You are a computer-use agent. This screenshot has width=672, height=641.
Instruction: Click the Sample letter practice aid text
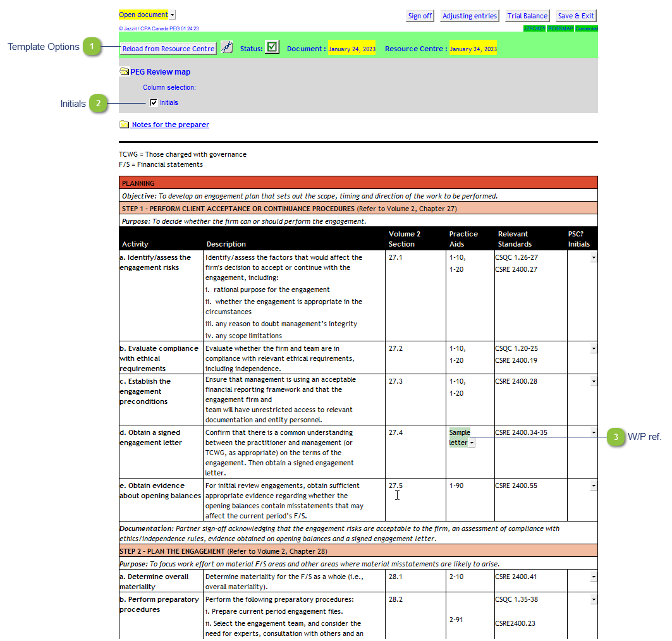coord(460,437)
